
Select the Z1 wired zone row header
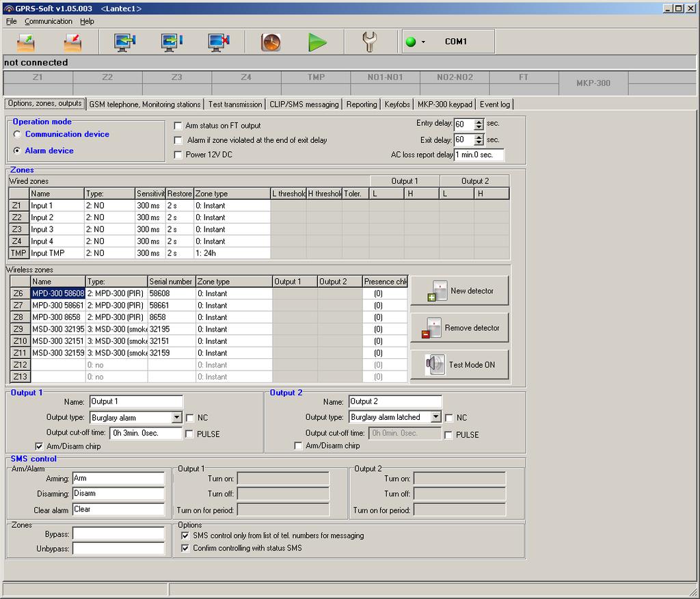[18, 205]
